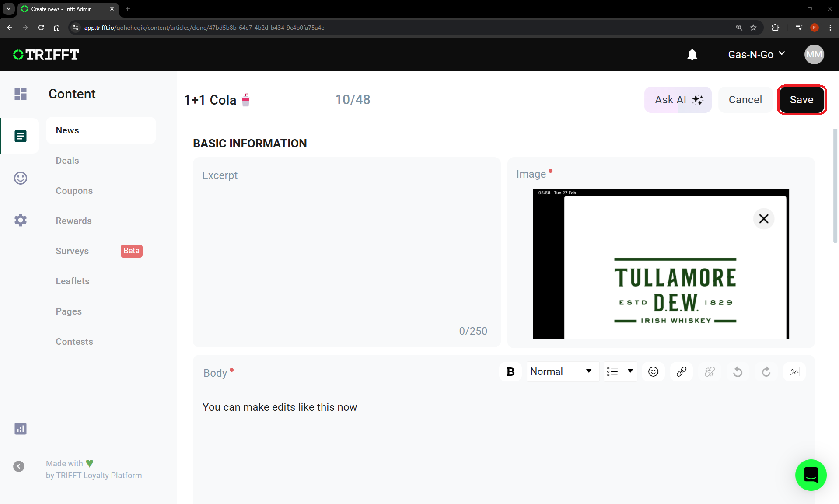Undo the last edit in body editor

[x=738, y=372]
